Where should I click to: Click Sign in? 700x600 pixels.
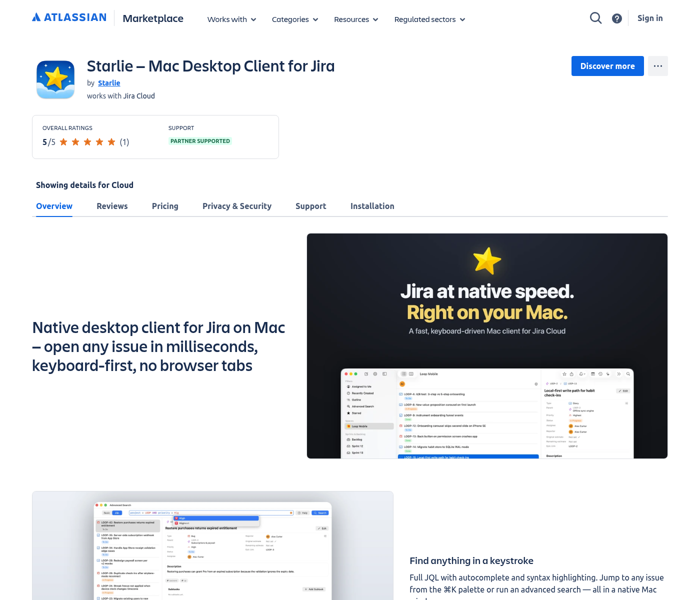(650, 18)
